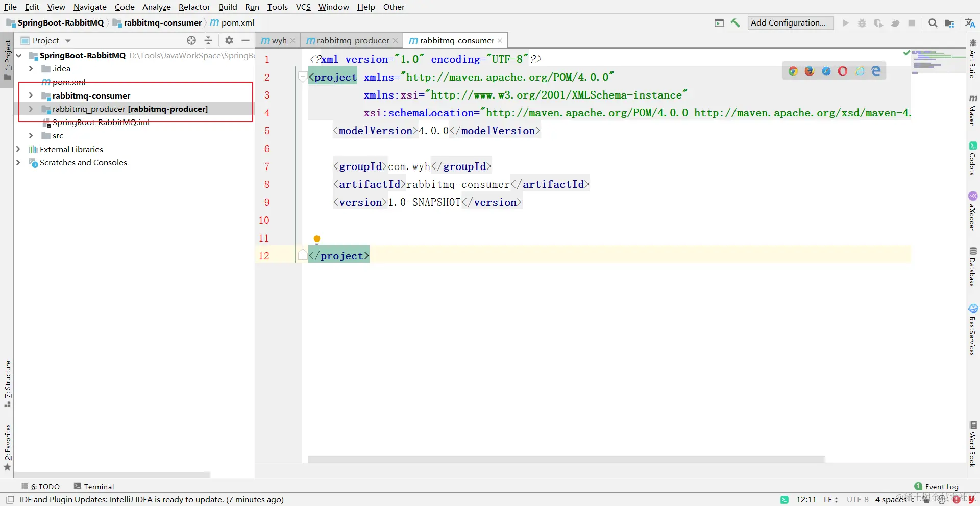The height and width of the screenshot is (506, 980).
Task: Toggle the Structure tool window
Action: (x=7, y=384)
